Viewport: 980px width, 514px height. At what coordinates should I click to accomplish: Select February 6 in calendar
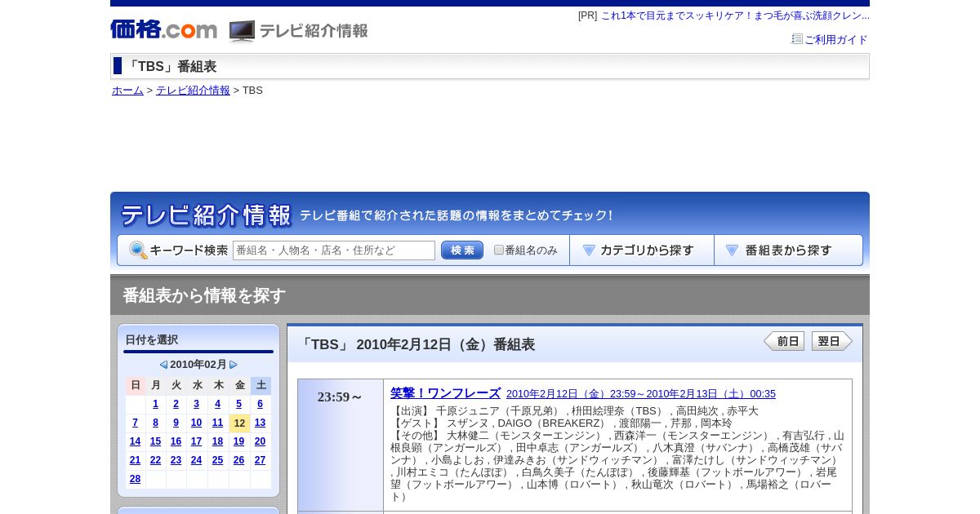[261, 404]
